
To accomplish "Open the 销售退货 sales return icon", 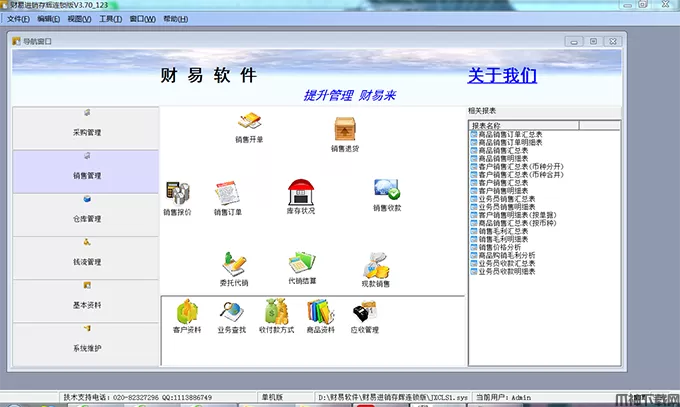I will click(345, 134).
